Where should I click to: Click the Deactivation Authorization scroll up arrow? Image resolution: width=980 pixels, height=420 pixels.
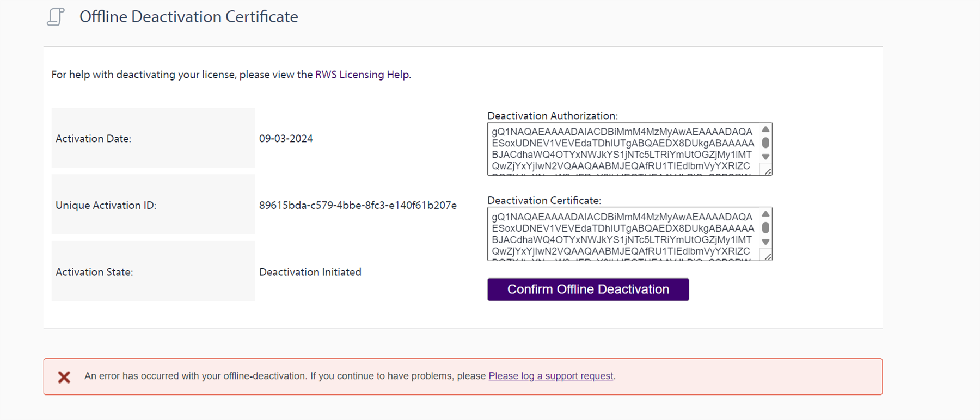(765, 129)
